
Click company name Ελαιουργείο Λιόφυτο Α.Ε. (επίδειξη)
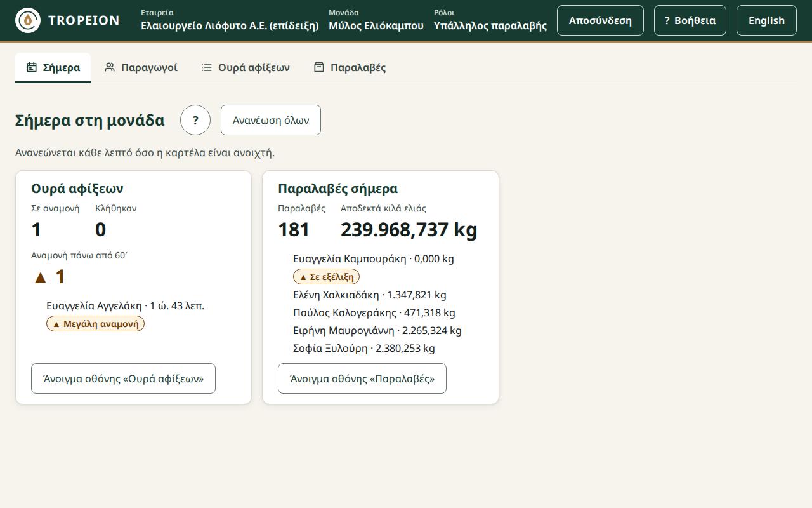230,25
